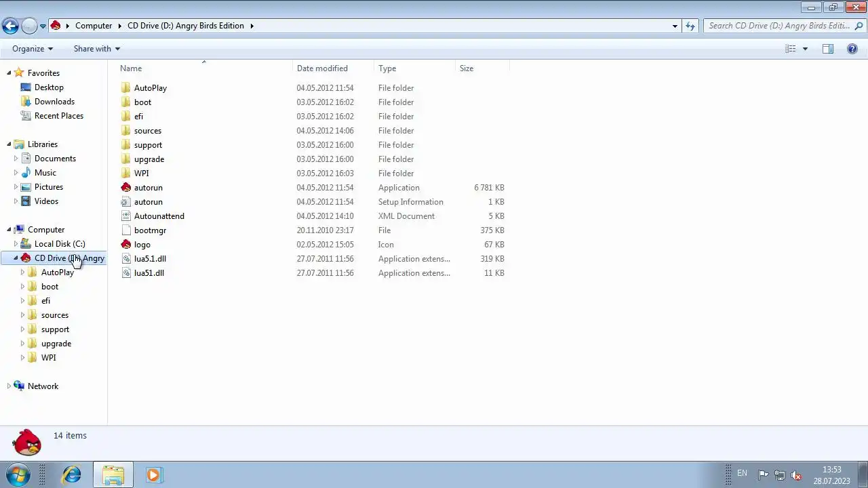Click the 14 items status text

click(70, 436)
